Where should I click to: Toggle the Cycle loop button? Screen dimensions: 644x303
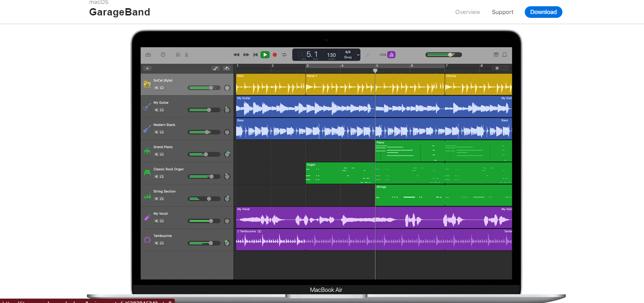tap(284, 55)
